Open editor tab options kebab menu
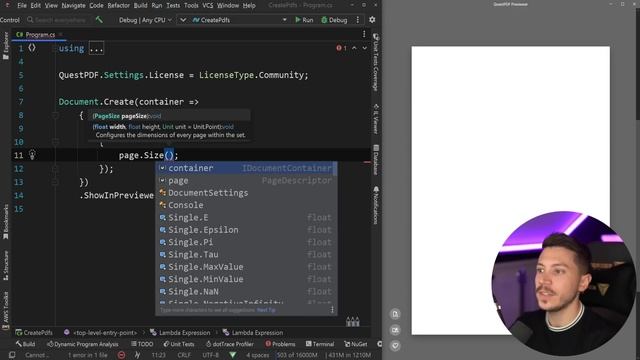 (364, 34)
